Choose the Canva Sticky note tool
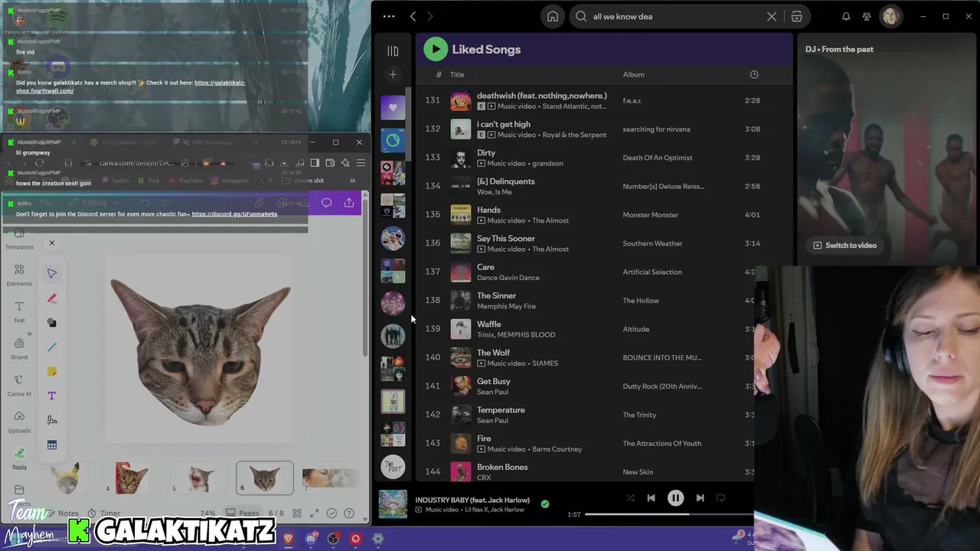Screen dimensions: 980x551 coord(52,372)
